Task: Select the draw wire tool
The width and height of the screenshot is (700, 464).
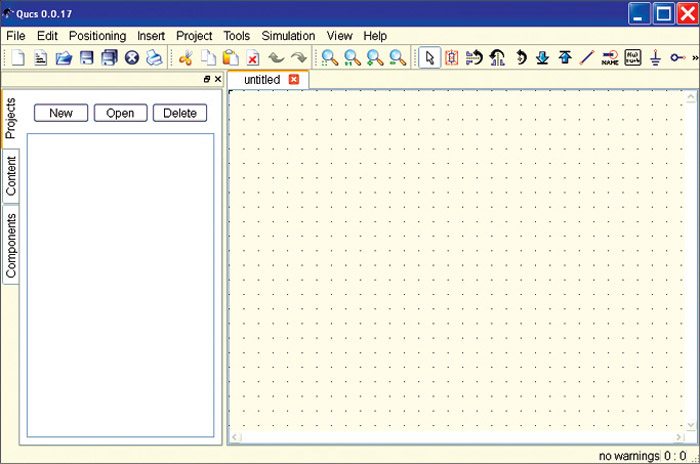Action: [587, 58]
